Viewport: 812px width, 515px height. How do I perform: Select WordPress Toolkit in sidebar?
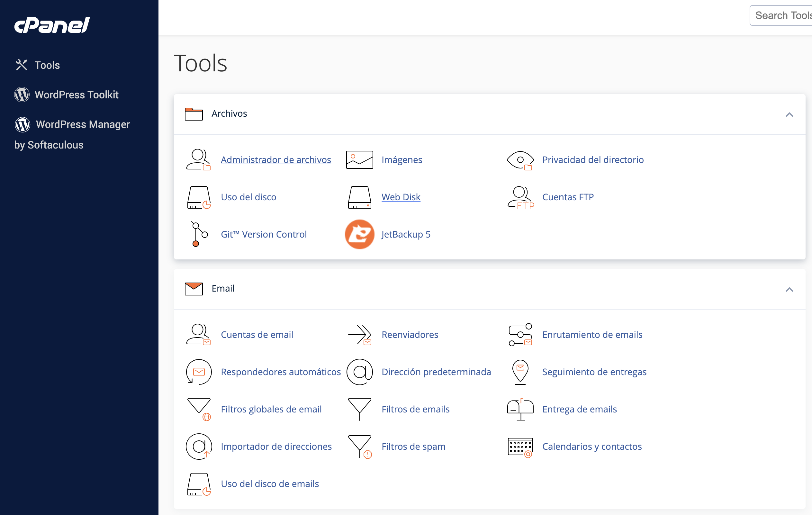(x=76, y=95)
